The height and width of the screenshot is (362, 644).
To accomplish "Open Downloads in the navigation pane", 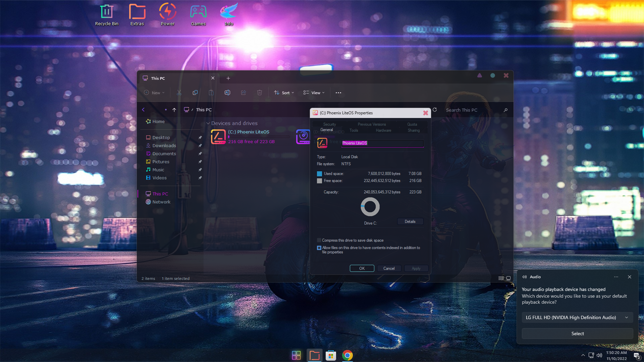I will tap(161, 145).
